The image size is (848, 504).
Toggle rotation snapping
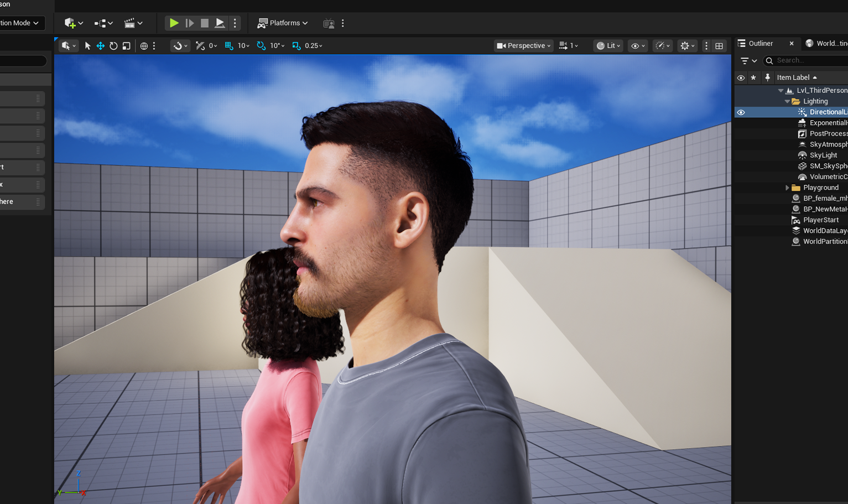click(x=261, y=46)
